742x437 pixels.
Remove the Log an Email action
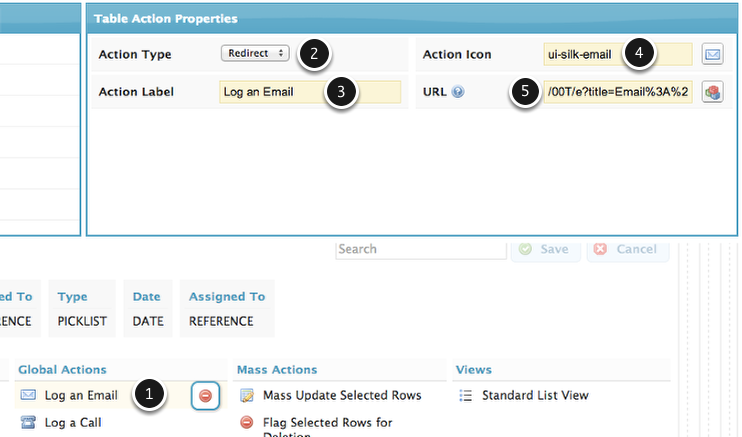pyautogui.click(x=205, y=396)
